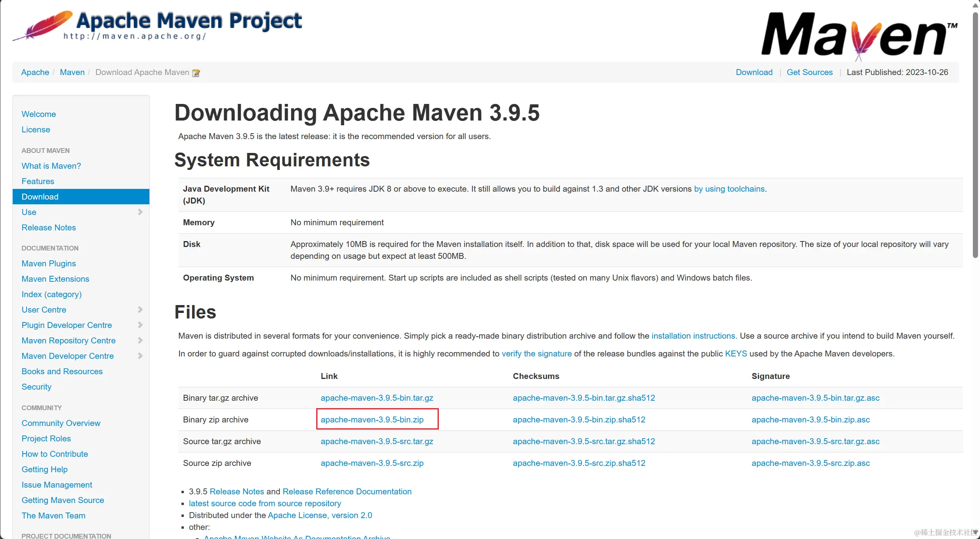Image resolution: width=980 pixels, height=539 pixels.
Task: Click the KEYS link
Action: click(736, 354)
